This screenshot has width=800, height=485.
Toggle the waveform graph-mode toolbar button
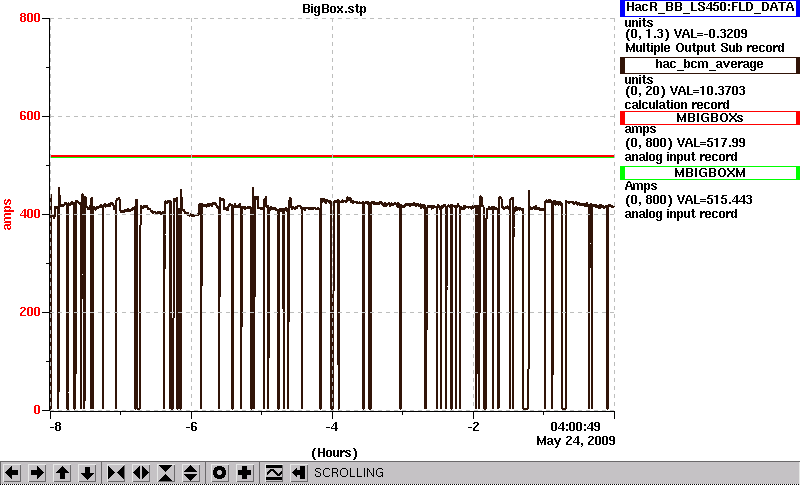click(274, 473)
